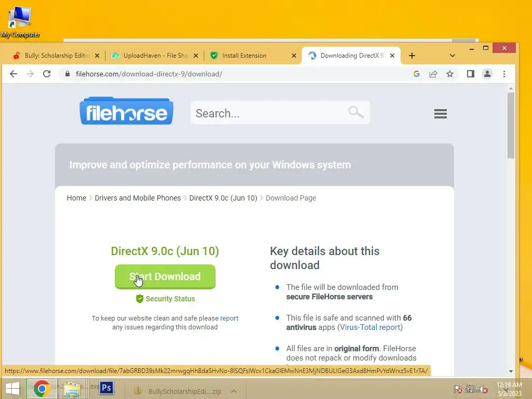This screenshot has height=399, width=532.
Task: Reload the FileHorse page
Action: (47, 74)
